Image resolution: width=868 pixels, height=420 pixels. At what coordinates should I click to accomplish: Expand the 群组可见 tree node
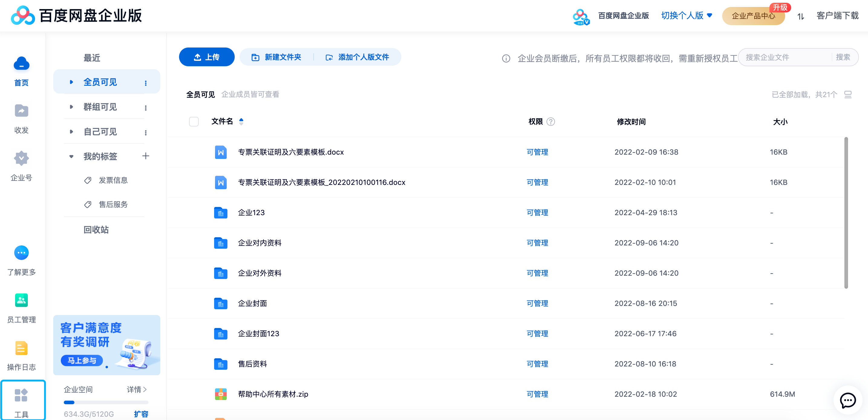(71, 107)
